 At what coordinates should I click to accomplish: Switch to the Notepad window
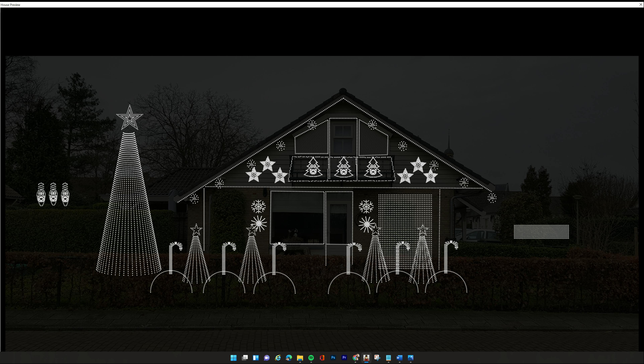click(x=388, y=358)
